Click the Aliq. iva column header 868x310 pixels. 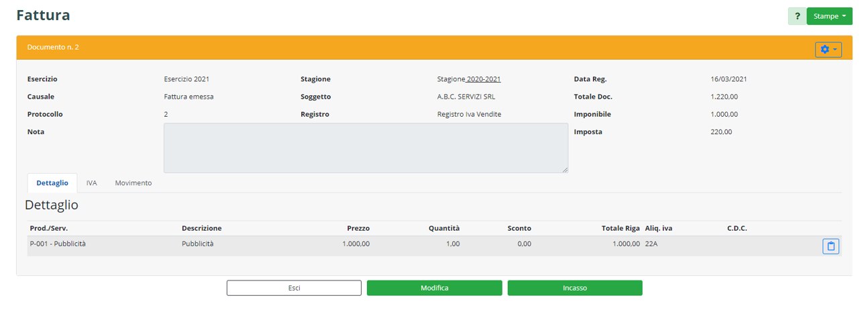(x=659, y=229)
